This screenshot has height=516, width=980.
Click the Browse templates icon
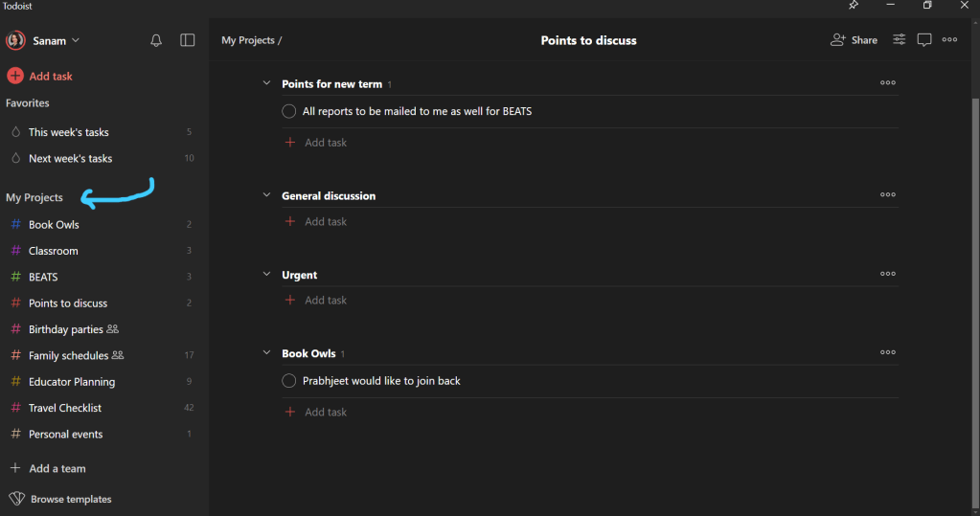click(x=16, y=499)
